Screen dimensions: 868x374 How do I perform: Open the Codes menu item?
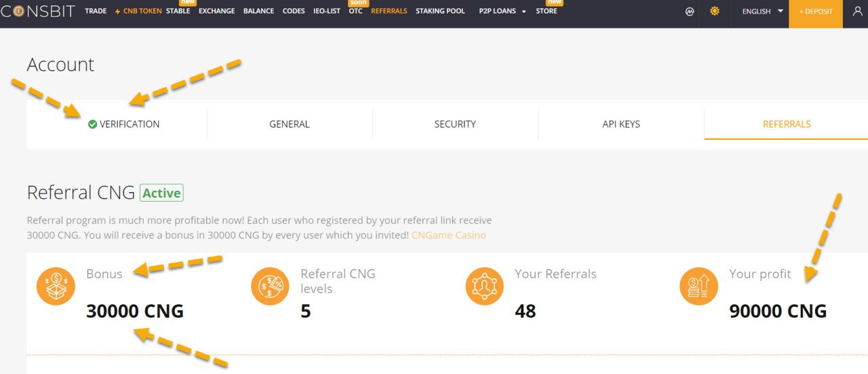click(294, 12)
